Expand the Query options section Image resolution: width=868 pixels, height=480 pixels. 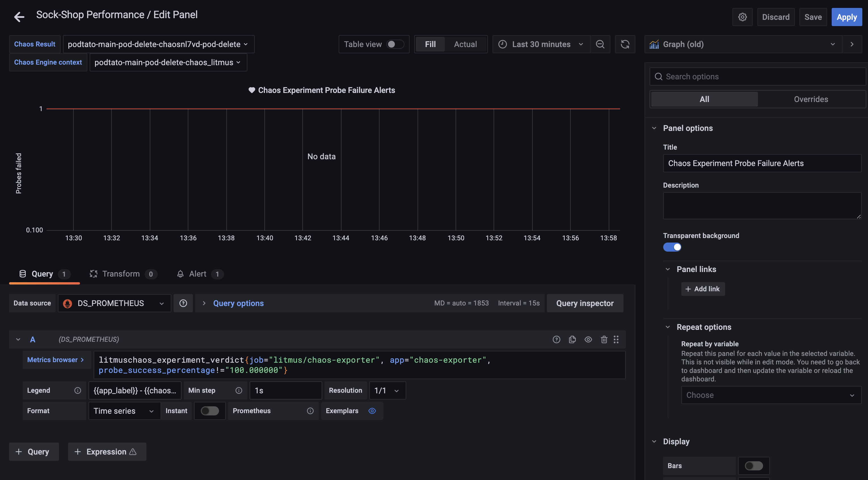click(x=238, y=303)
